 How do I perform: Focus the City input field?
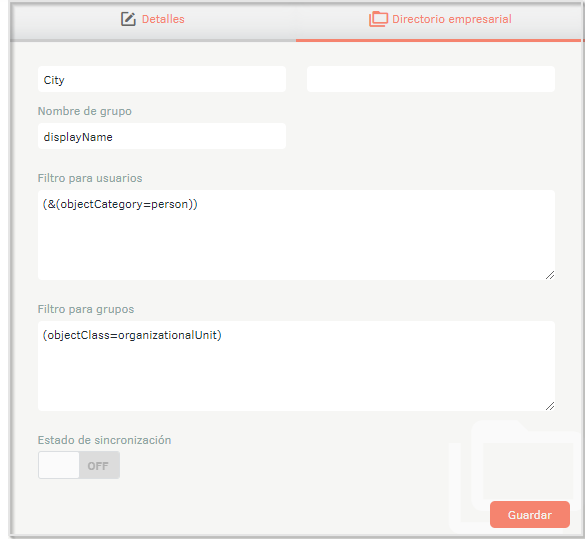point(162,79)
